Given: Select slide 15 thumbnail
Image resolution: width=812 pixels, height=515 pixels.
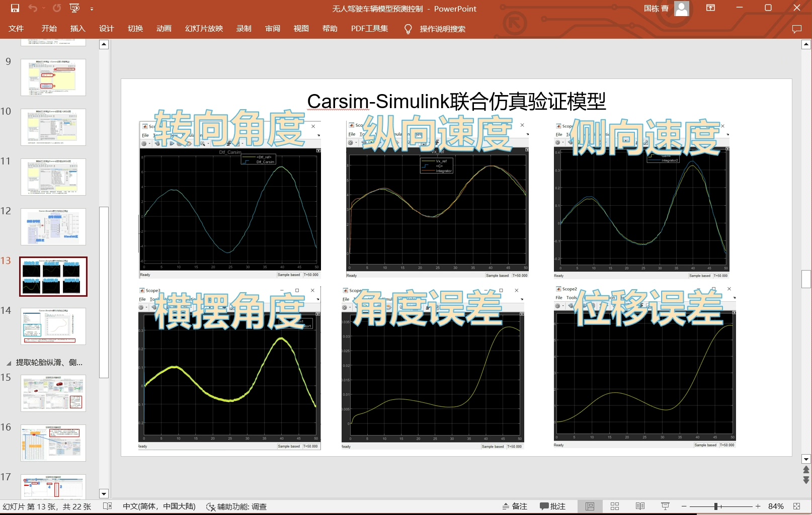Looking at the screenshot, I should 53,393.
